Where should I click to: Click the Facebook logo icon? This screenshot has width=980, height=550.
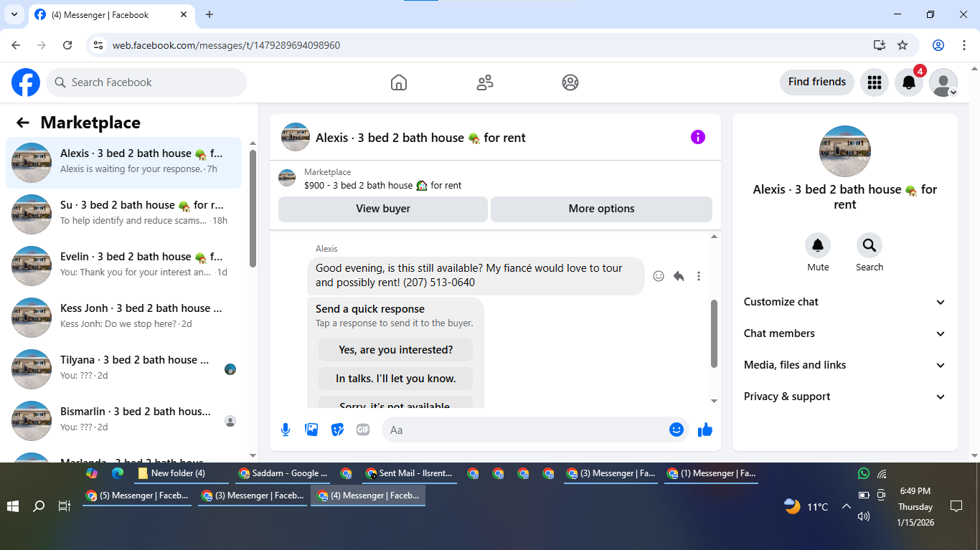tap(26, 82)
